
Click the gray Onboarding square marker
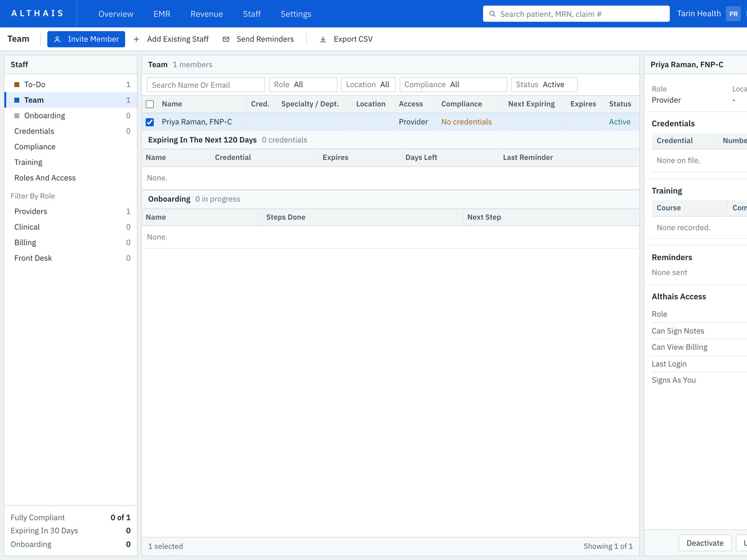[17, 116]
